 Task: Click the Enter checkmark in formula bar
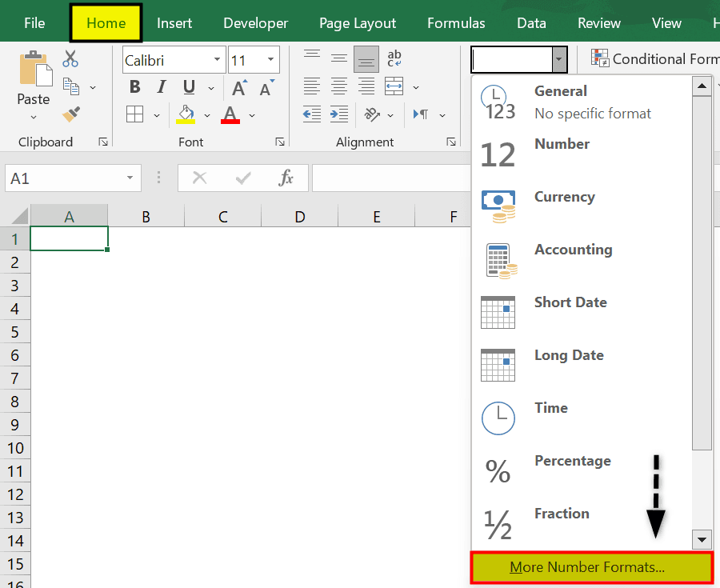pyautogui.click(x=243, y=178)
